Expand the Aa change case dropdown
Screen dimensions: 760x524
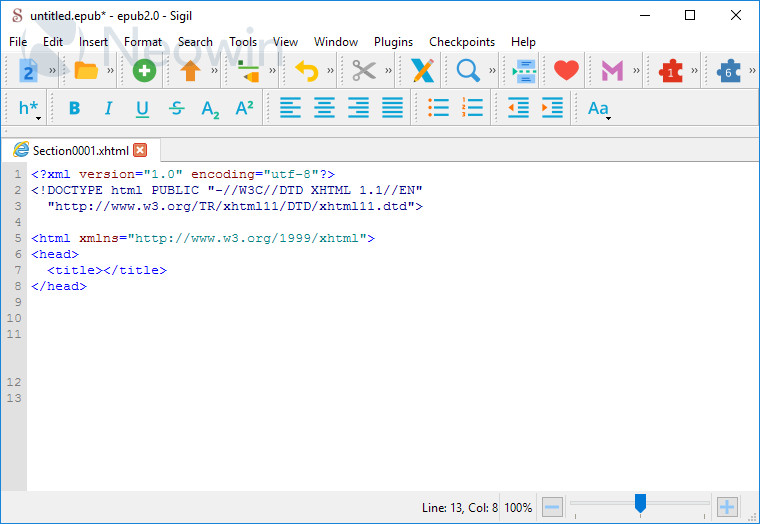click(598, 109)
